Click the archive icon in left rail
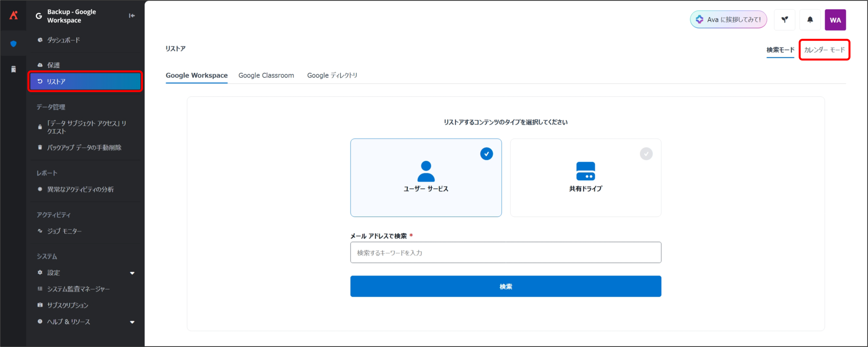Image resolution: width=868 pixels, height=347 pixels. (14, 69)
